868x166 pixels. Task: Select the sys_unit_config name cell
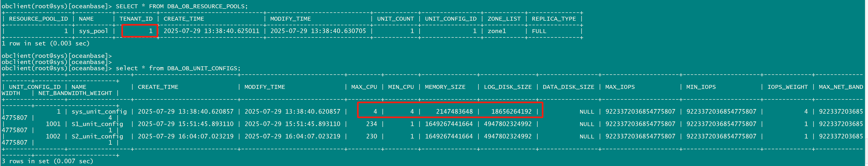[x=99, y=112]
